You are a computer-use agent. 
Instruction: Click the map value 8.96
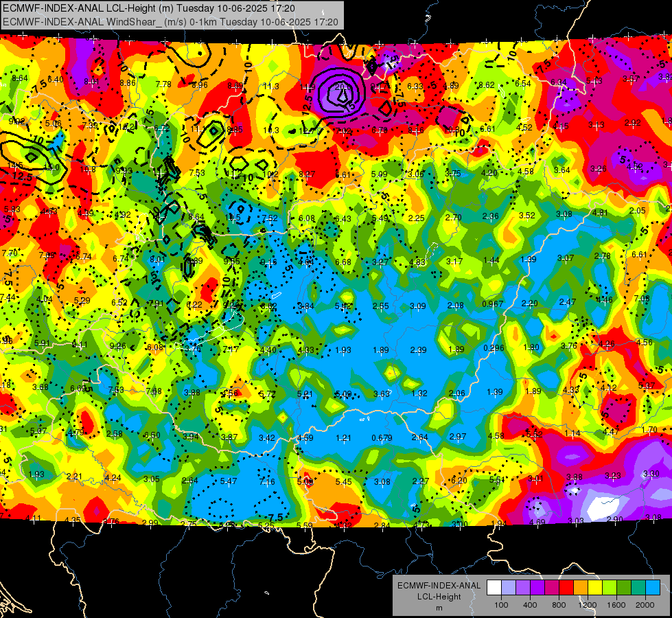tap(200, 85)
